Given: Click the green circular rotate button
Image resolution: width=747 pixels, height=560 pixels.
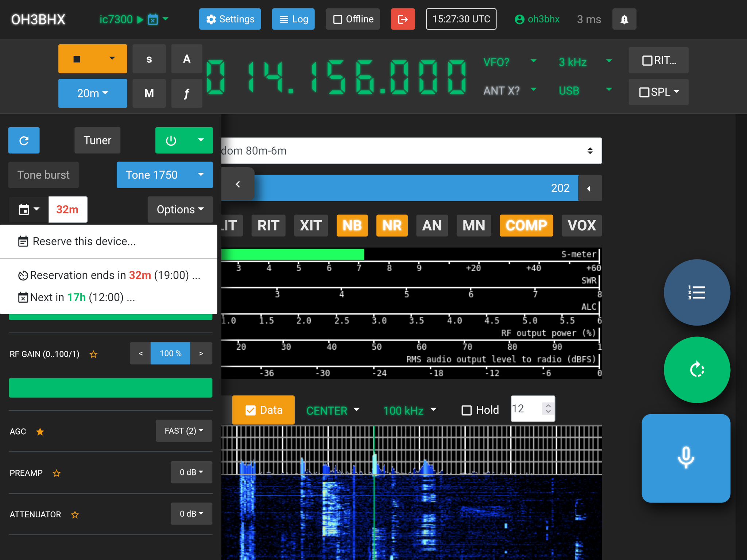Looking at the screenshot, I should click(697, 370).
